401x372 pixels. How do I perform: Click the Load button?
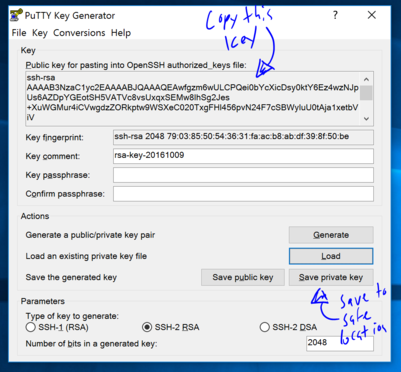tap(331, 256)
